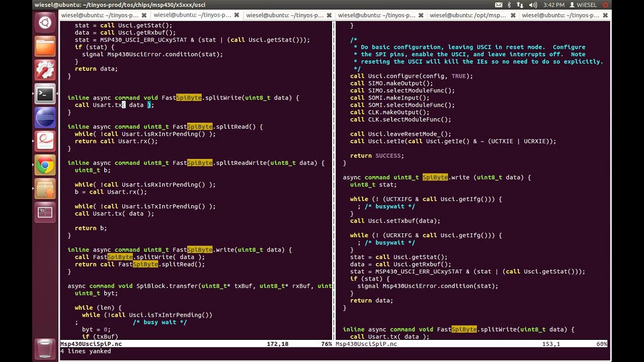Click line 'return call FastSpiByte.splitRead();'
This screenshot has width=644, height=362.
140,264
